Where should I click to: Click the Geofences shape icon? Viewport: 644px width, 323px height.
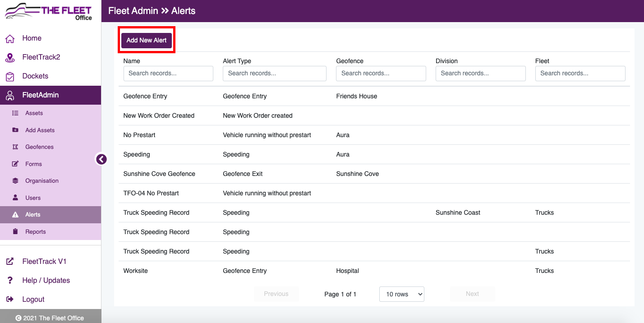click(x=15, y=147)
